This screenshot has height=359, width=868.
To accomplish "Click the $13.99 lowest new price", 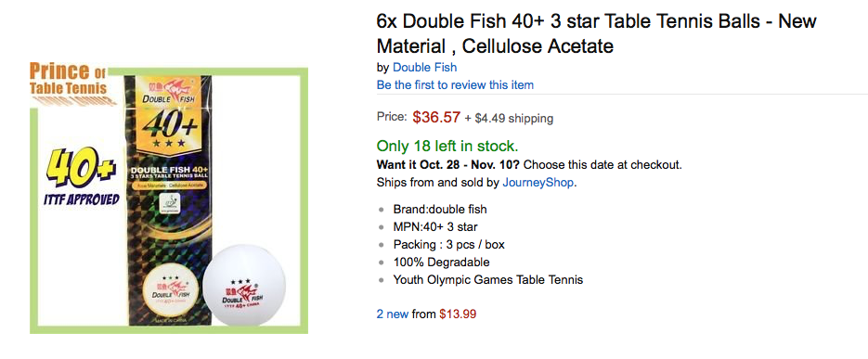I will (458, 314).
